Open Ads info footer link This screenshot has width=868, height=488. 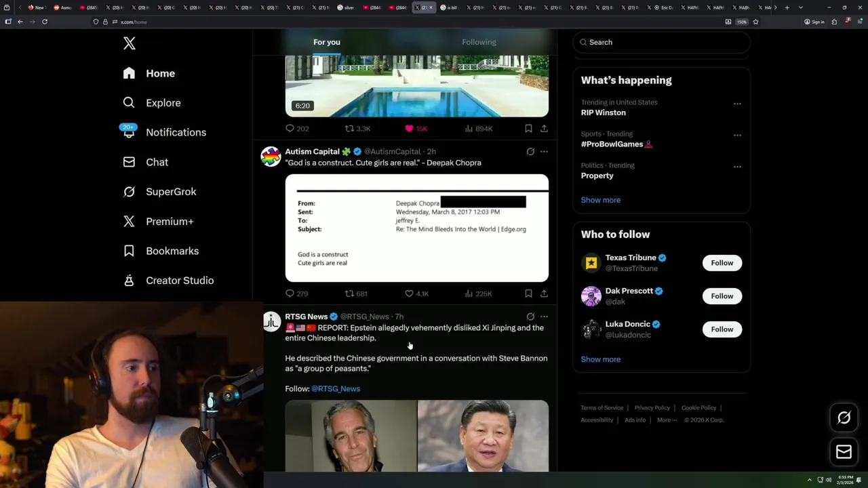[635, 420]
